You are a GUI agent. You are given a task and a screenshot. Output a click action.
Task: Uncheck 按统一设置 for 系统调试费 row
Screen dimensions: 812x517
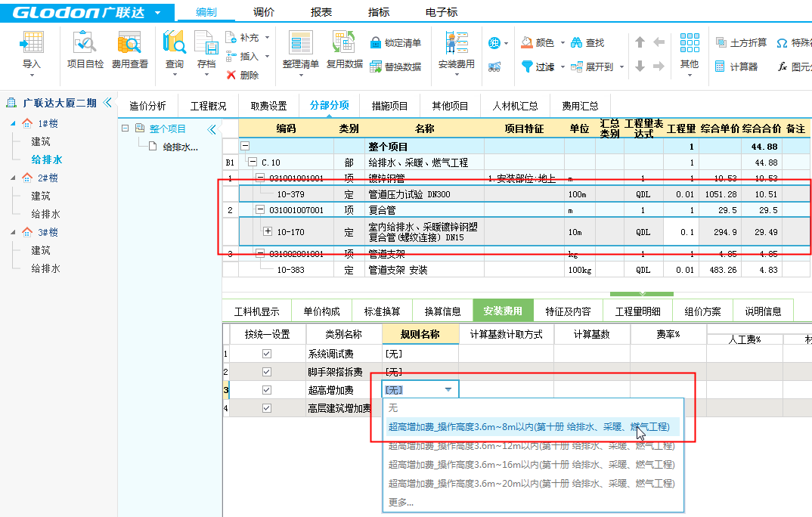pyautogui.click(x=266, y=354)
